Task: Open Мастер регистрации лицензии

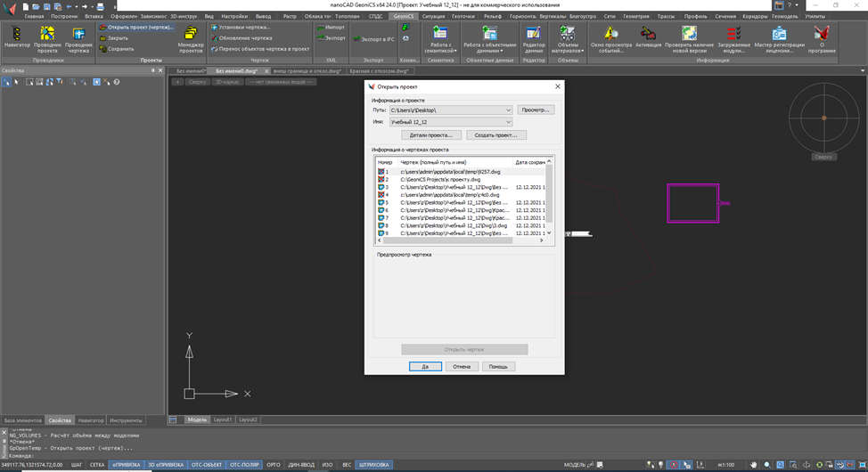Action: (x=780, y=38)
